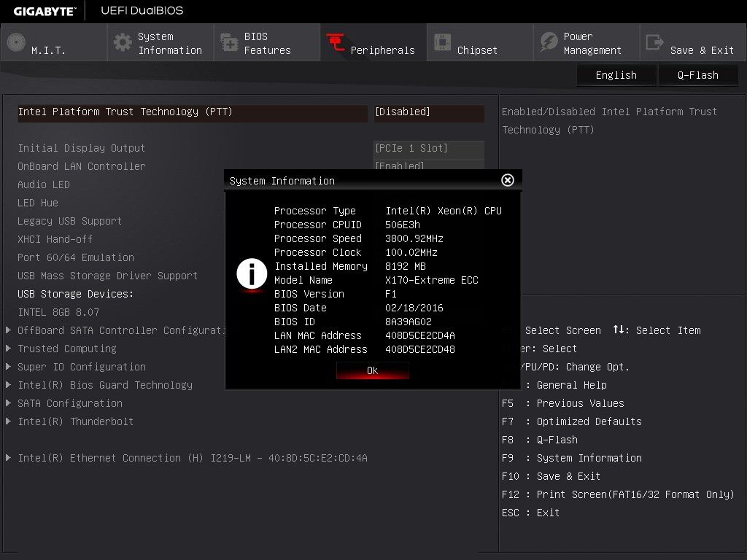Click the BIOS Features chip icon
This screenshot has width=747, height=560.
[x=229, y=42]
